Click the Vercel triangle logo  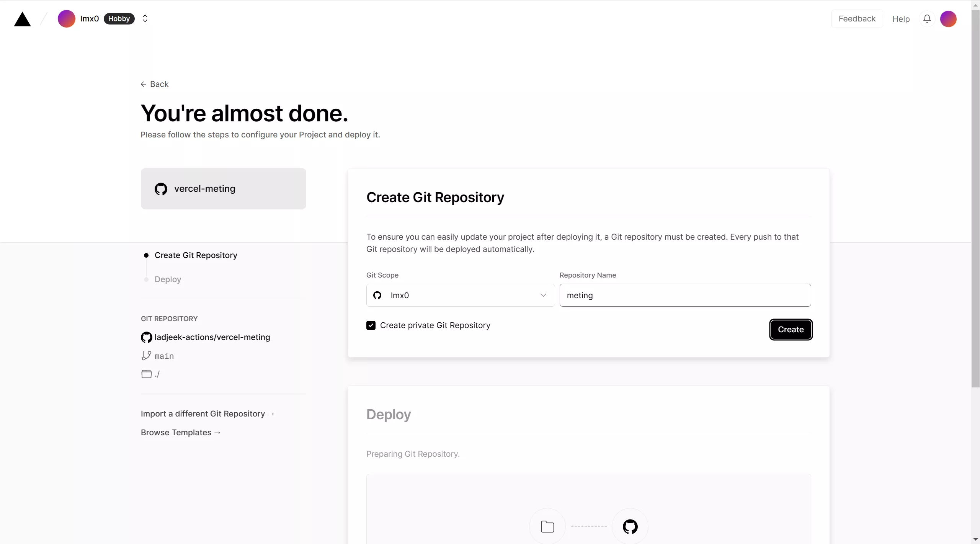click(22, 19)
